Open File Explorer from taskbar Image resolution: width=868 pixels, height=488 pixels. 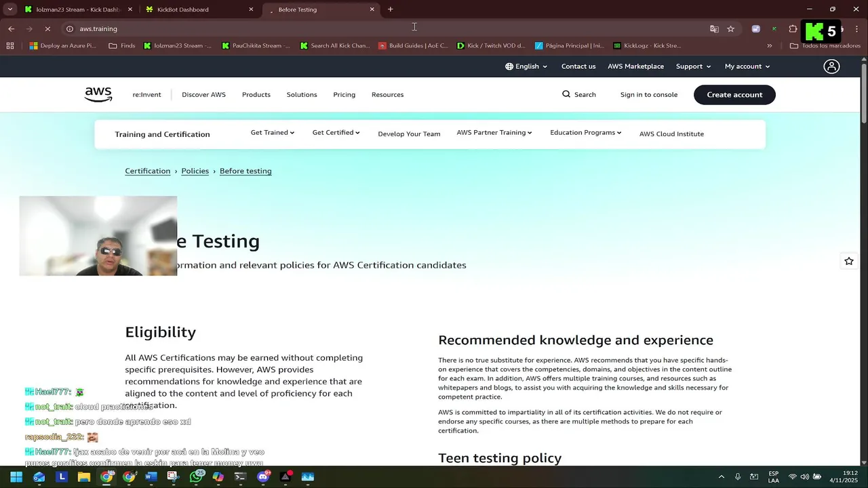(84, 477)
